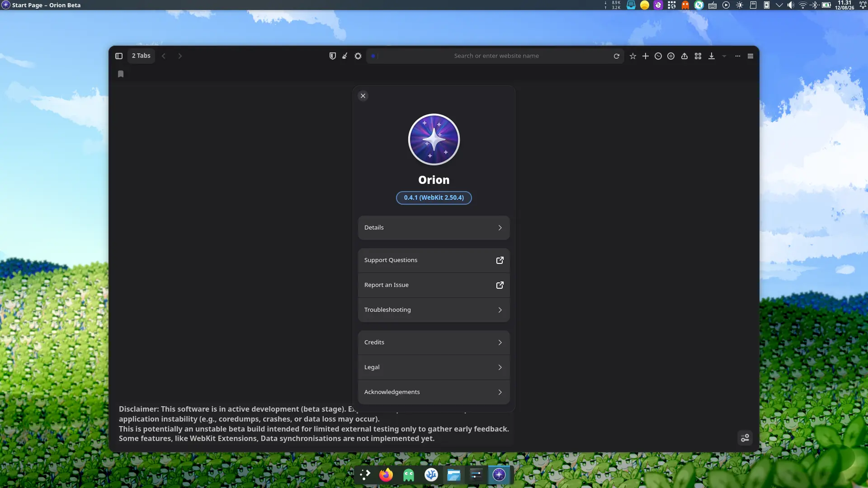Image resolution: width=868 pixels, height=488 pixels.
Task: Expand hidden system tray icons arrow
Action: pos(779,5)
